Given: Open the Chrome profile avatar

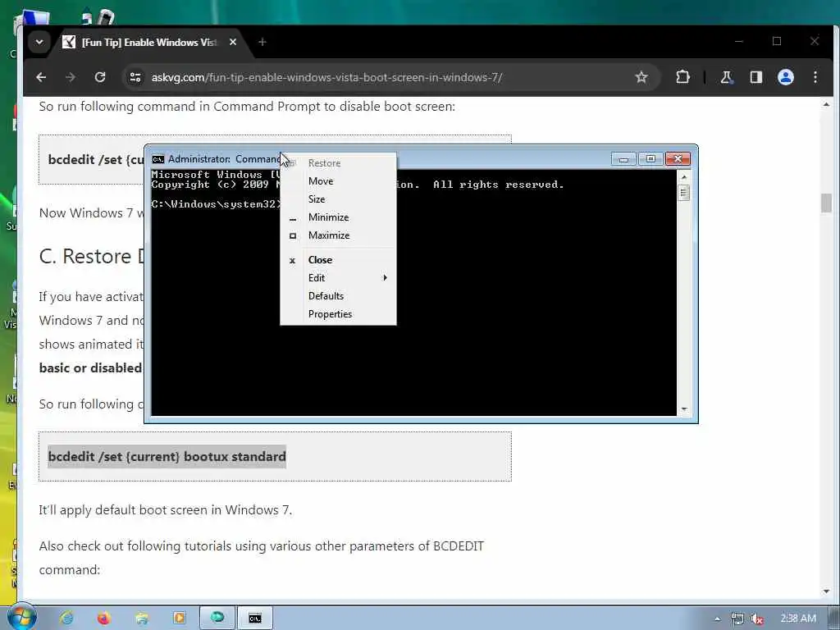Looking at the screenshot, I should click(785, 77).
